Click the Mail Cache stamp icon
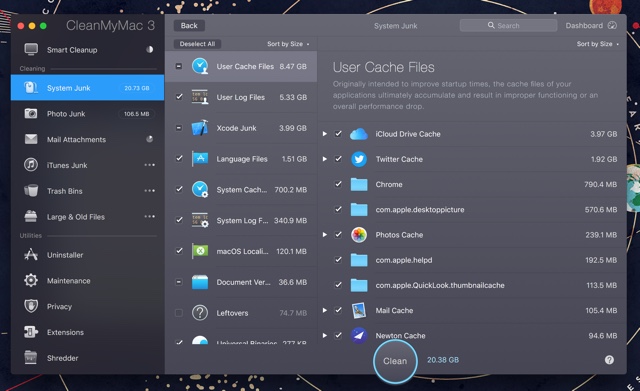 359,310
